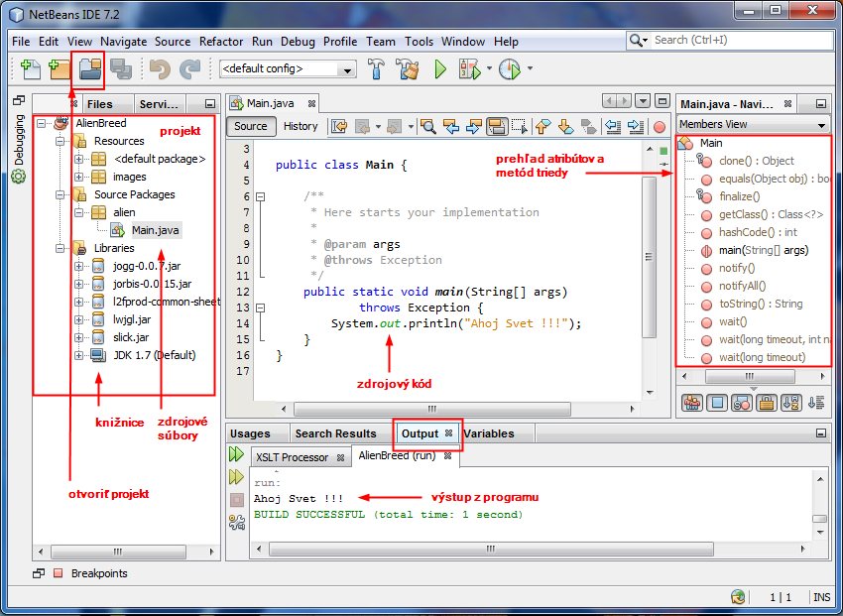Click the Projects panel horizontal scrollbar
The image size is (843, 616).
pyautogui.click(x=118, y=552)
